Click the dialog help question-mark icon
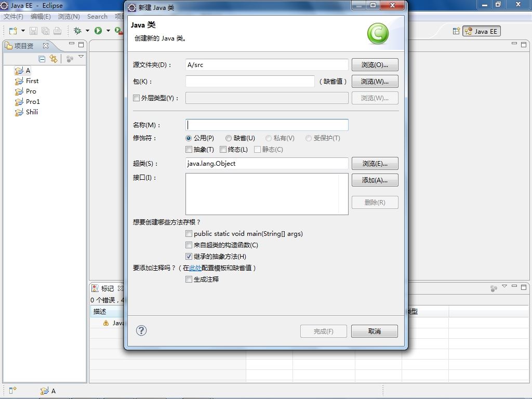 coord(141,330)
